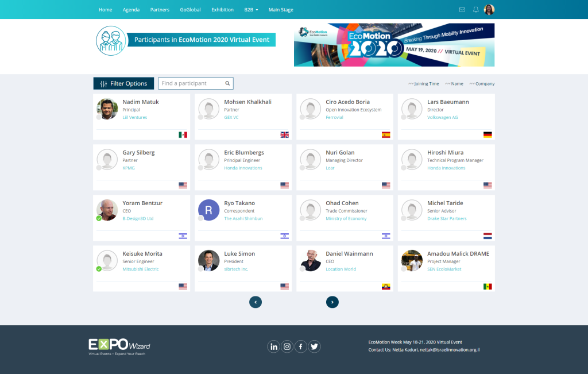Navigate to the Exhibition page

(222, 10)
